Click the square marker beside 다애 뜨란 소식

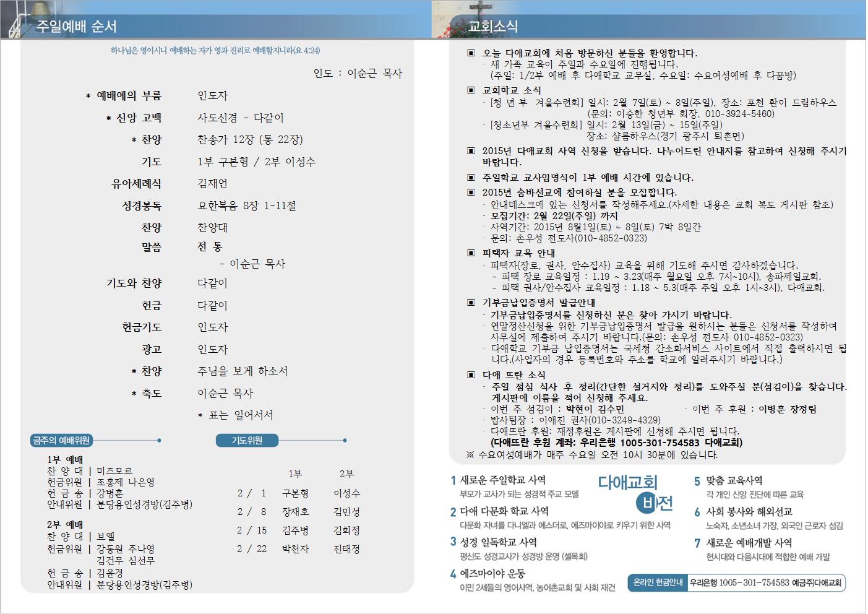coord(471,375)
